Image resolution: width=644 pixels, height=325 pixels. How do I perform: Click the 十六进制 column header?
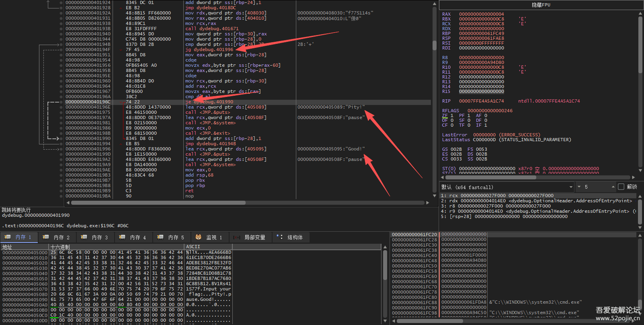[60, 247]
